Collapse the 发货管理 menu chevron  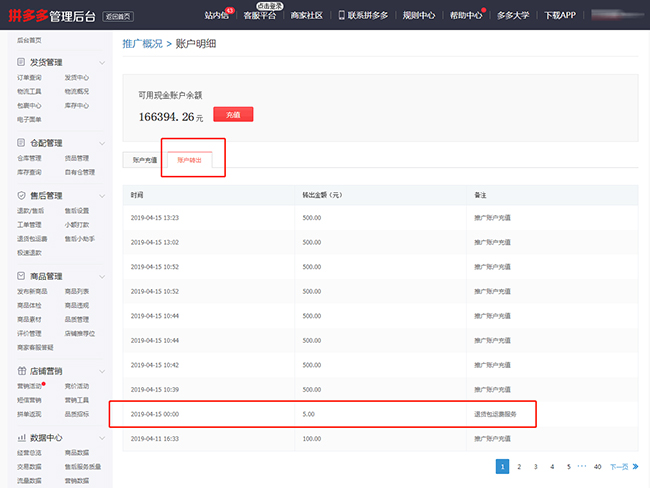[x=102, y=63]
